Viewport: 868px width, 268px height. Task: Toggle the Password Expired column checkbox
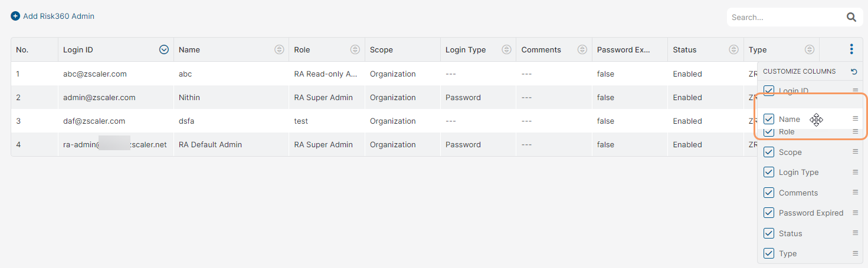click(769, 213)
